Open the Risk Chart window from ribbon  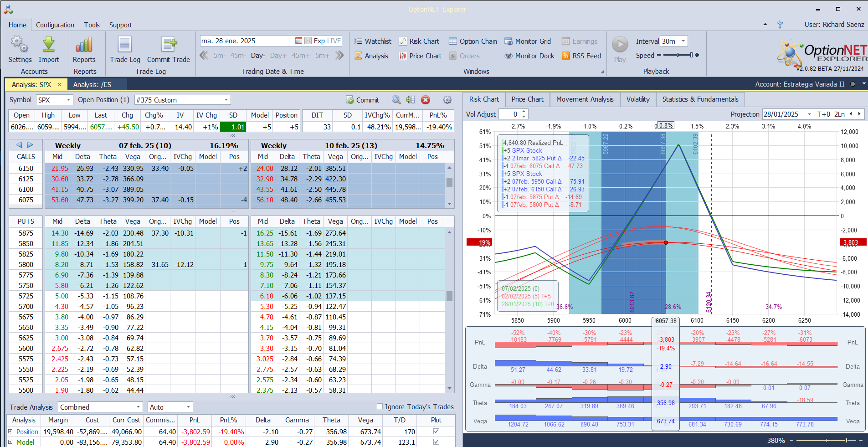[x=419, y=41]
